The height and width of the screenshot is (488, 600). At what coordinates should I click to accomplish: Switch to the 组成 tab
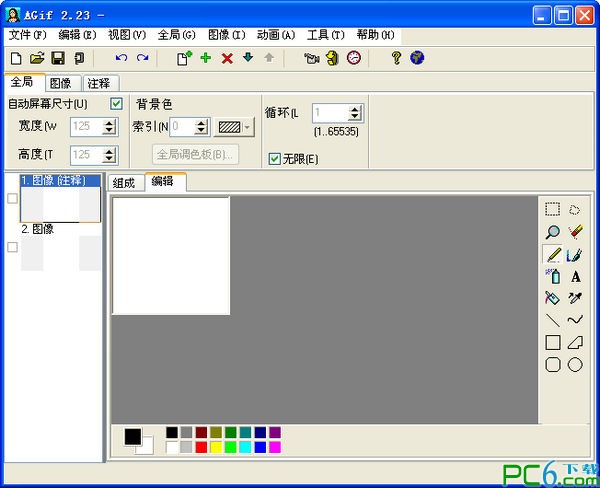coord(124,182)
